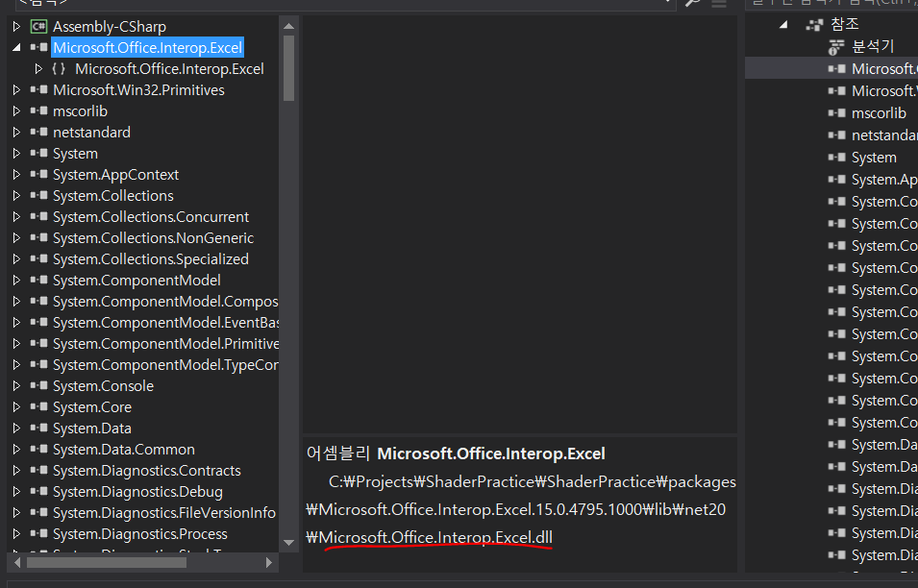This screenshot has height=588, width=918.
Task: Click the tree's vertical scrollbar up arrow
Action: [x=288, y=26]
